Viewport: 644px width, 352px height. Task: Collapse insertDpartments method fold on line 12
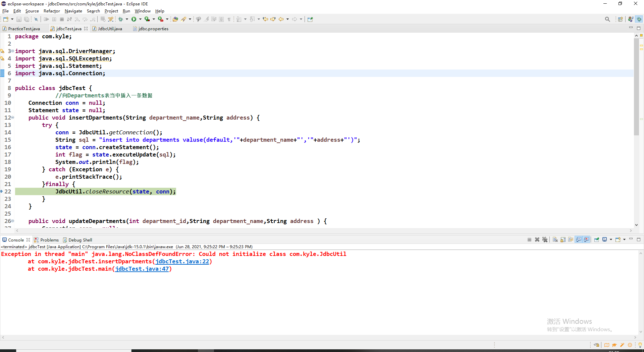pos(13,118)
